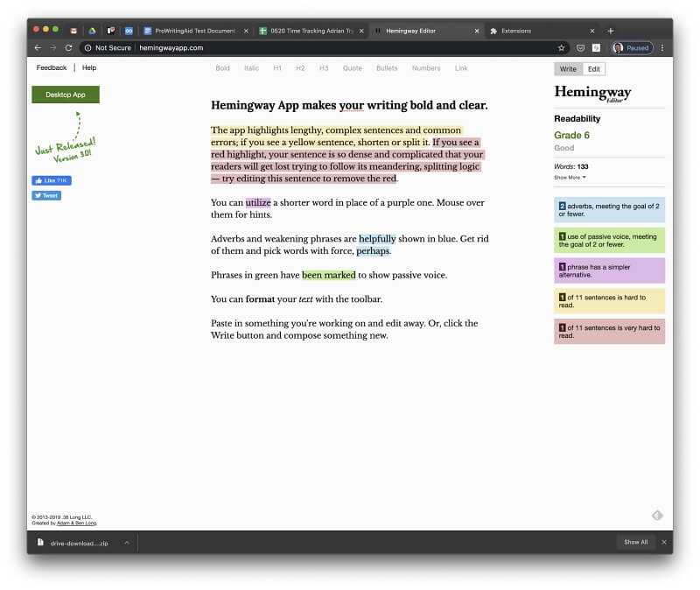The height and width of the screenshot is (590, 700).
Task: Close the Time Tracking tab
Action: tap(361, 31)
